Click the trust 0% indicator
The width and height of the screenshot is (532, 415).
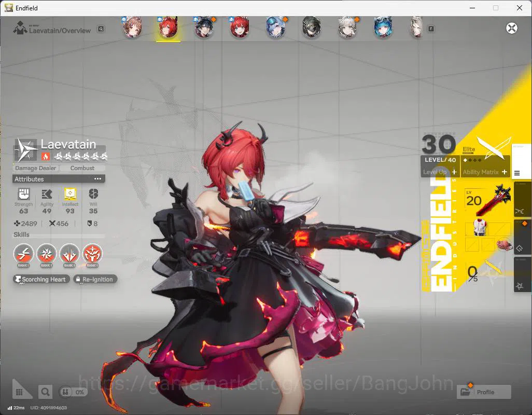73,392
